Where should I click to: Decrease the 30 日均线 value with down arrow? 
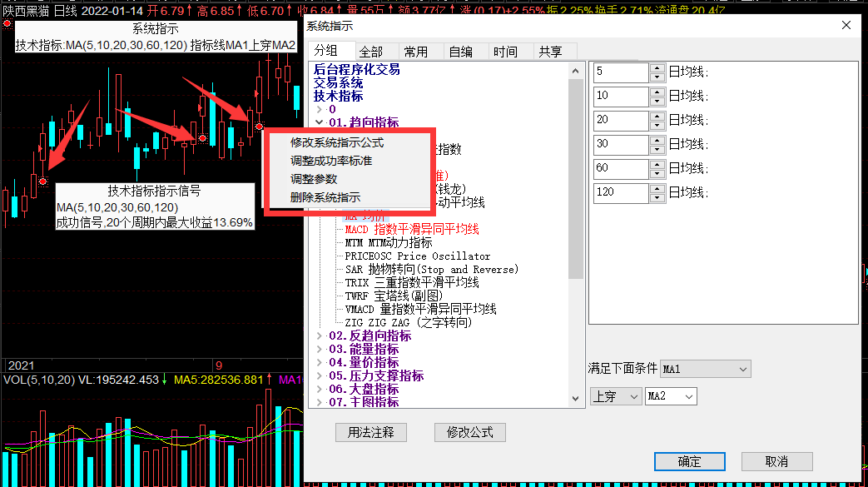point(657,149)
